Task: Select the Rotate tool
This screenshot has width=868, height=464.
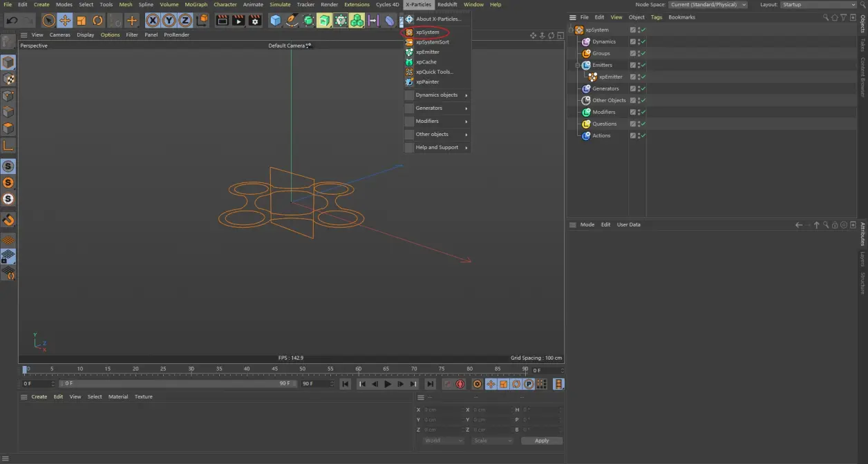Action: tap(97, 21)
